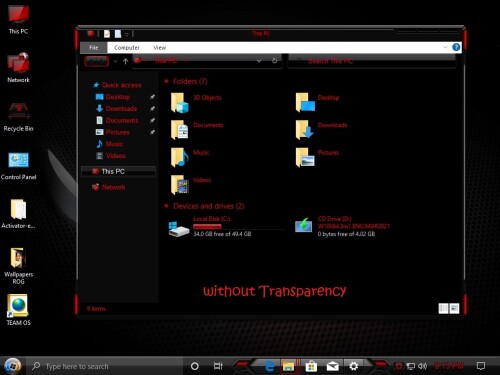Open the Pictures folder in main pane

(305, 157)
